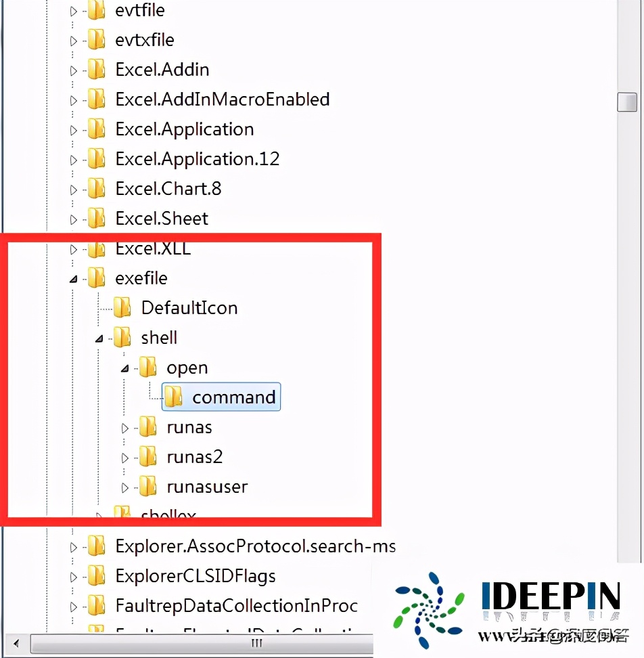Collapse the open key
Screen dimensions: 644x658
[x=125, y=368]
